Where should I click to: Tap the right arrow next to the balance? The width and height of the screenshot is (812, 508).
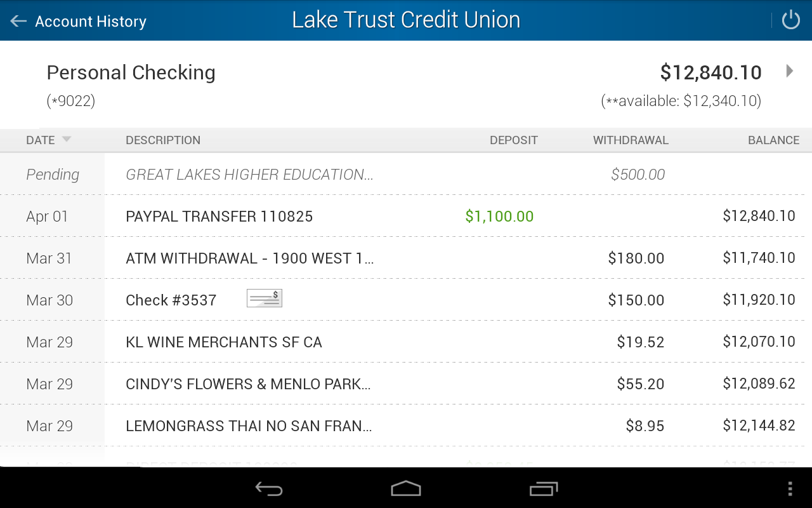point(790,71)
